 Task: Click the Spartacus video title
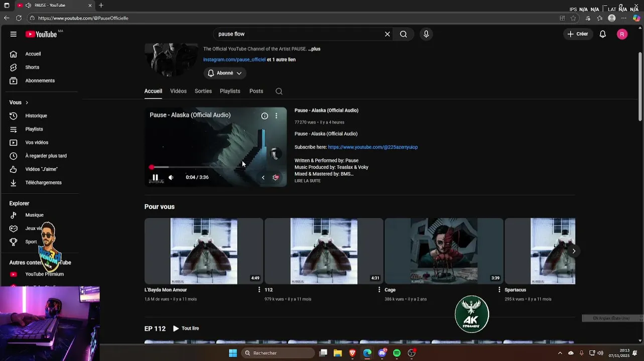coord(516,290)
